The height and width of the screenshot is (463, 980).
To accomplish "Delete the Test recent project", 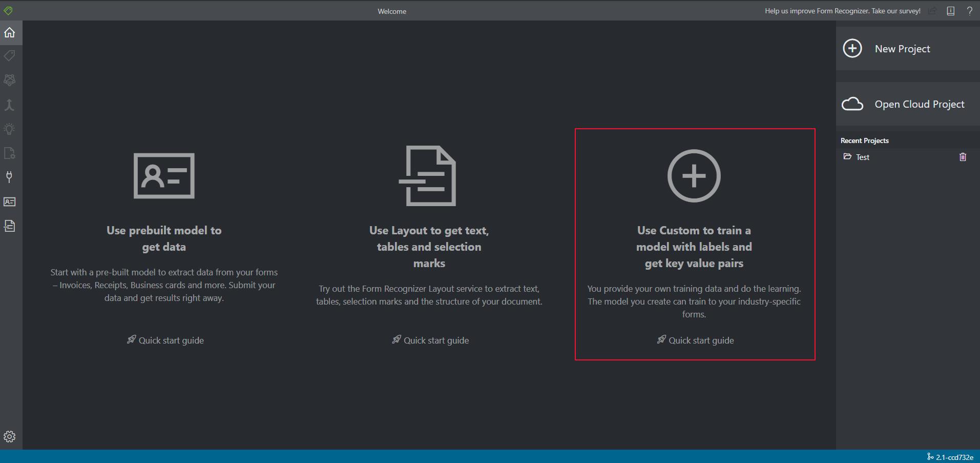I will pos(963,157).
